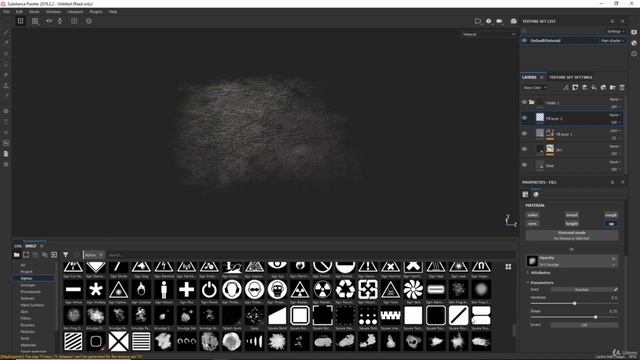
Task: Hide the Fill layer 1 layer
Action: click(524, 133)
